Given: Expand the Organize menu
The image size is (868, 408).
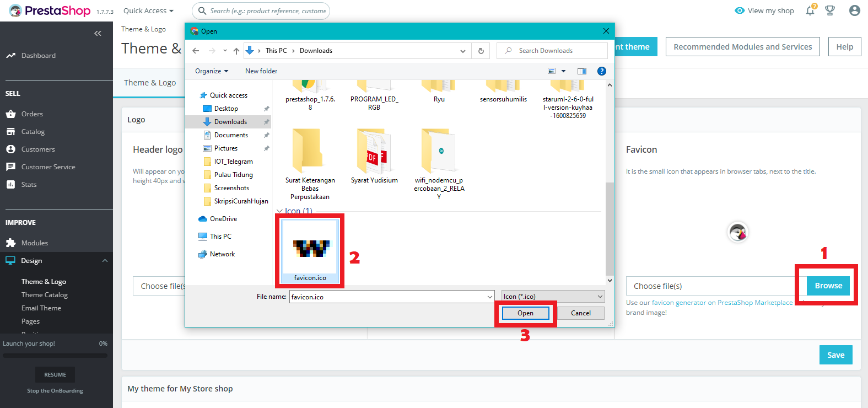Looking at the screenshot, I should [x=212, y=71].
